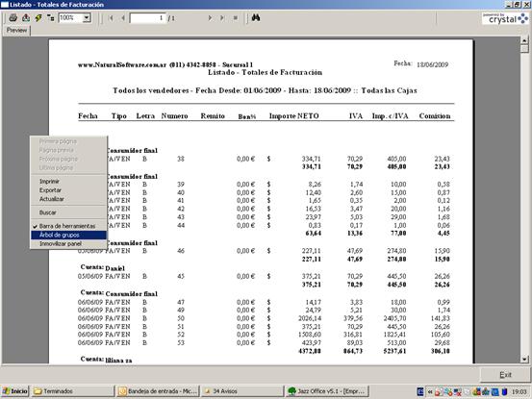
Task: Click the binoculars search icon
Action: pyautogui.click(x=256, y=18)
